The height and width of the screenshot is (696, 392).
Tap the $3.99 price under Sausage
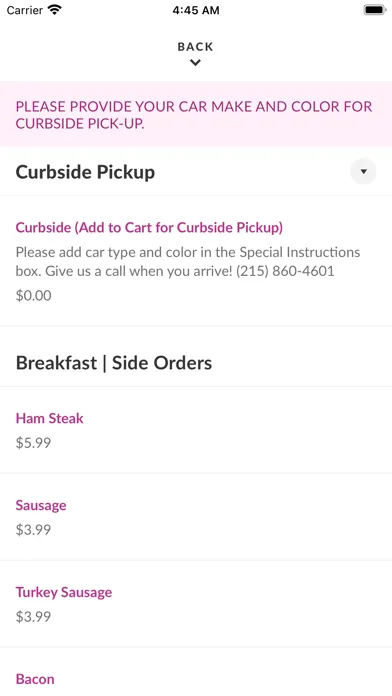coord(33,530)
